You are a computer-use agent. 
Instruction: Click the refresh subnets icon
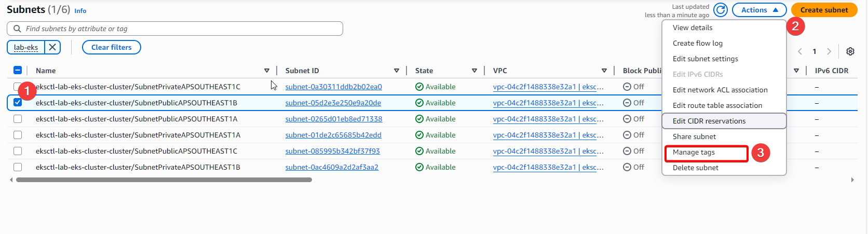[x=720, y=10]
